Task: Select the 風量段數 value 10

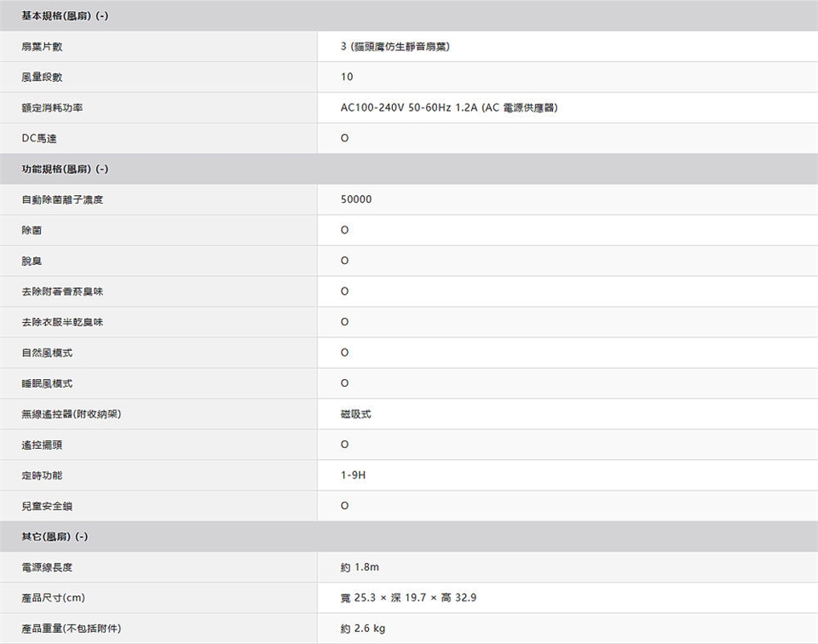Action: 346,78
